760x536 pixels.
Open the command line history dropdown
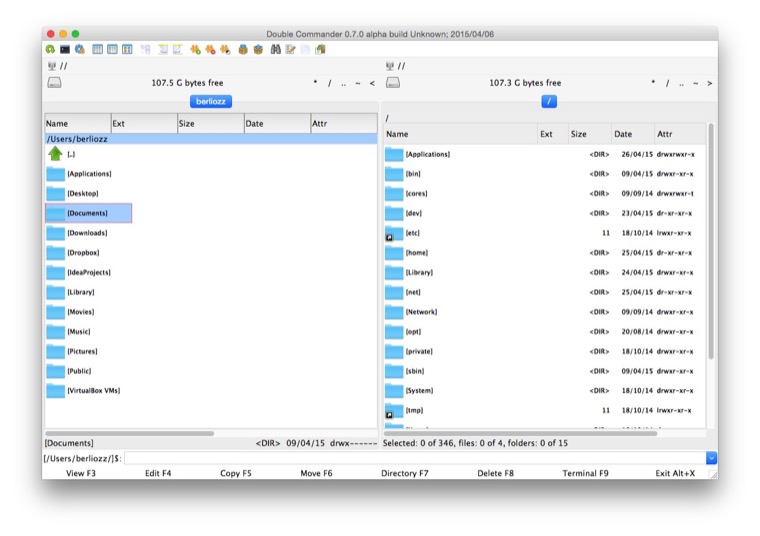click(711, 458)
